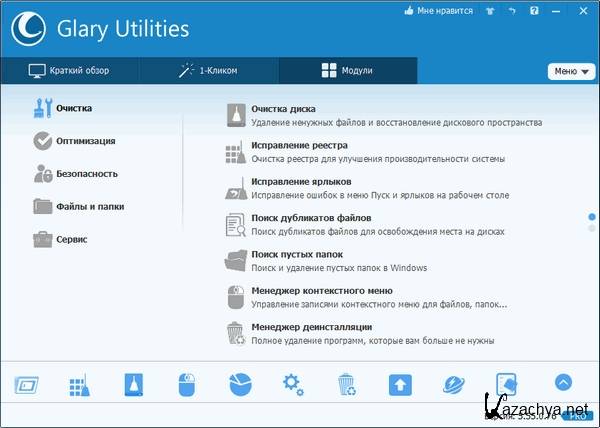Screen dimensions: 600x428
Task: Click the disk analysis pie chart icon
Action: pyautogui.click(x=240, y=384)
